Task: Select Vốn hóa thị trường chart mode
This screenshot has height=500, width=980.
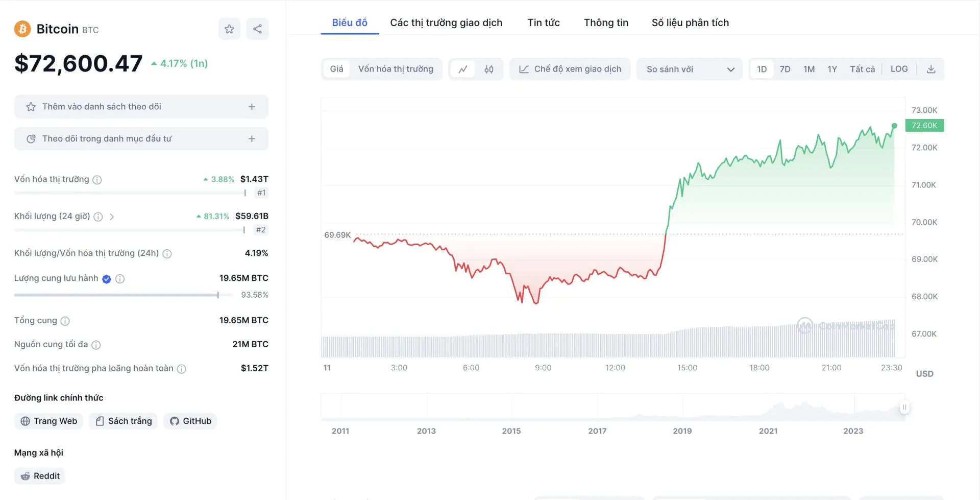Action: (x=396, y=69)
